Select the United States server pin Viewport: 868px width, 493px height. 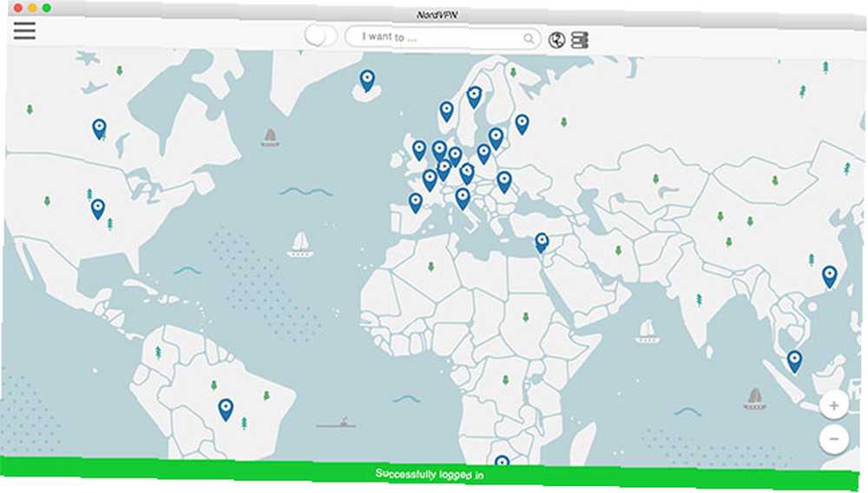click(x=98, y=208)
